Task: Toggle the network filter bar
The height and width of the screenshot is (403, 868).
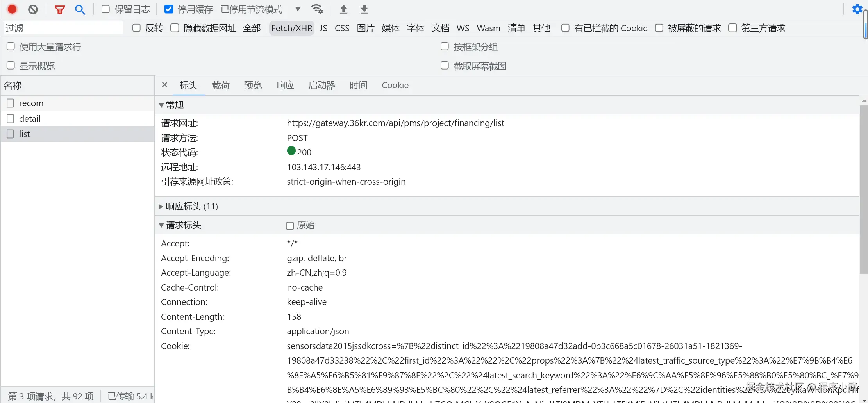Action: tap(59, 9)
